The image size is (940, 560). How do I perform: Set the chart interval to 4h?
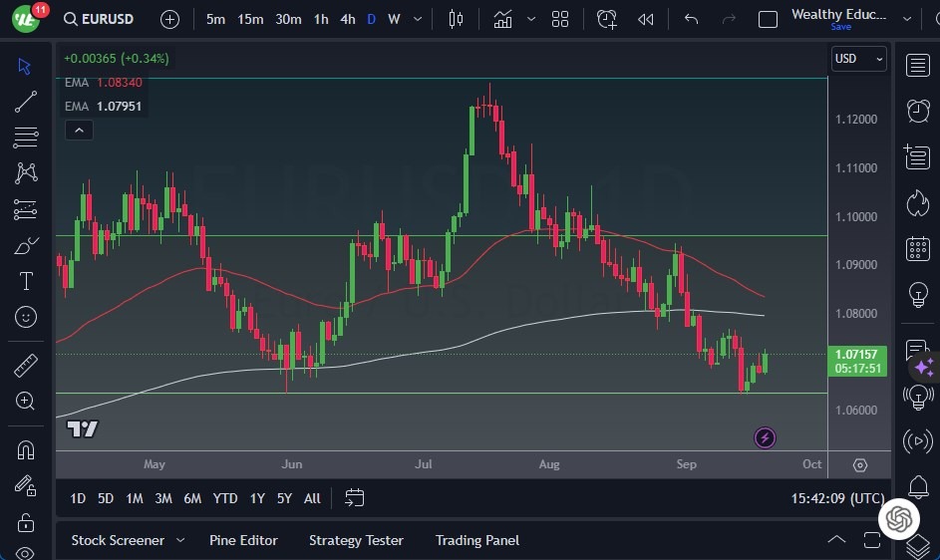tap(347, 19)
